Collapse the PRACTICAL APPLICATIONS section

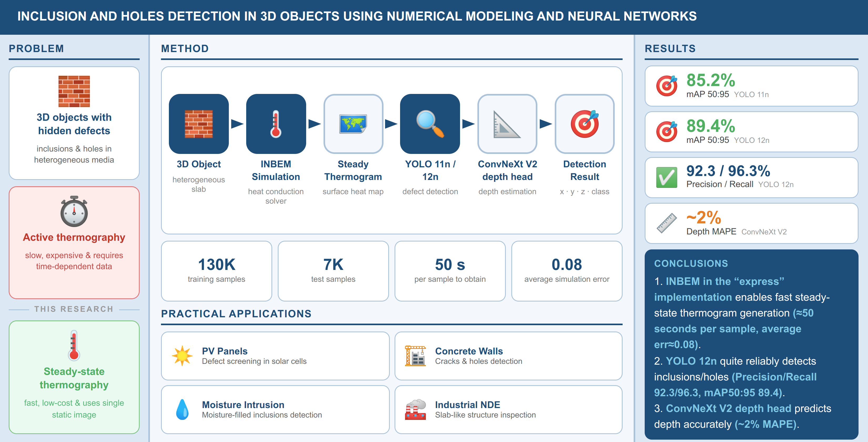[x=236, y=314]
